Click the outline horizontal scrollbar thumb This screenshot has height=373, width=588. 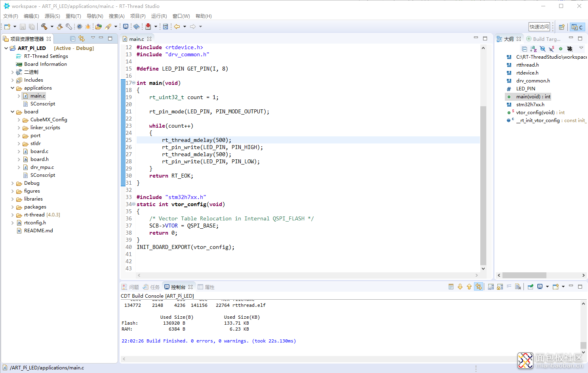pos(524,275)
